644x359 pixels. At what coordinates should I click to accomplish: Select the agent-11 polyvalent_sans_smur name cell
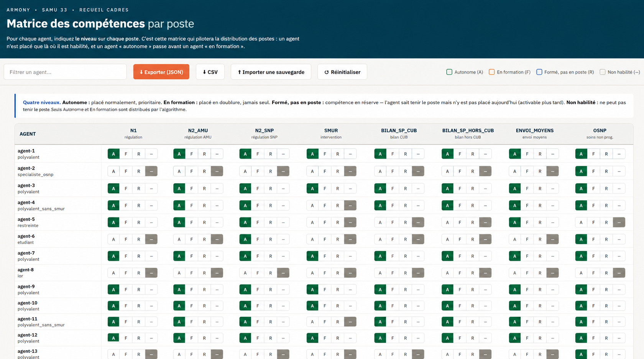pyautogui.click(x=58, y=322)
